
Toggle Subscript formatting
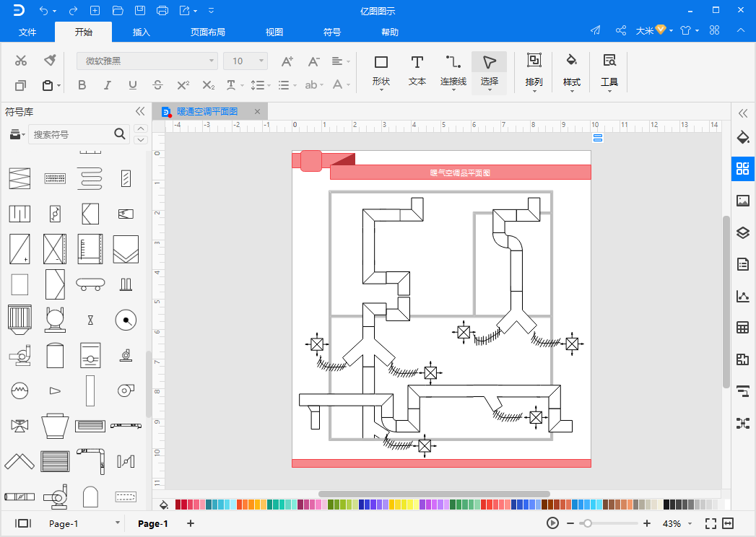[208, 85]
